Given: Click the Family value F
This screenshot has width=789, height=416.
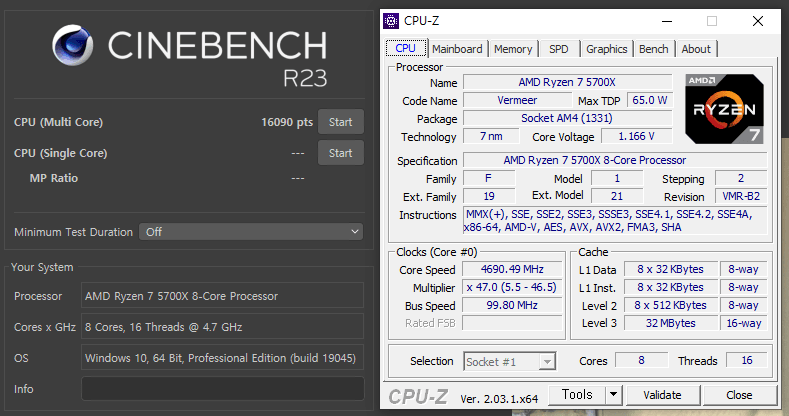Looking at the screenshot, I should [489, 178].
